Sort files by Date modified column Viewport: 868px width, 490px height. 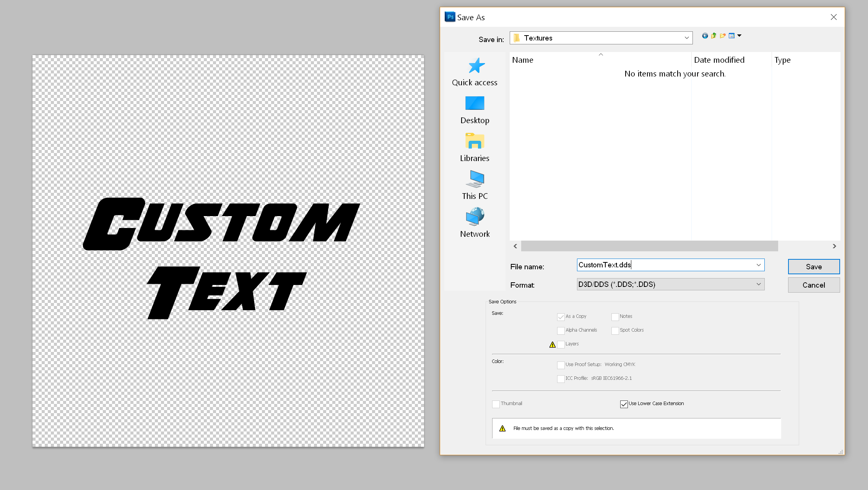pyautogui.click(x=719, y=60)
